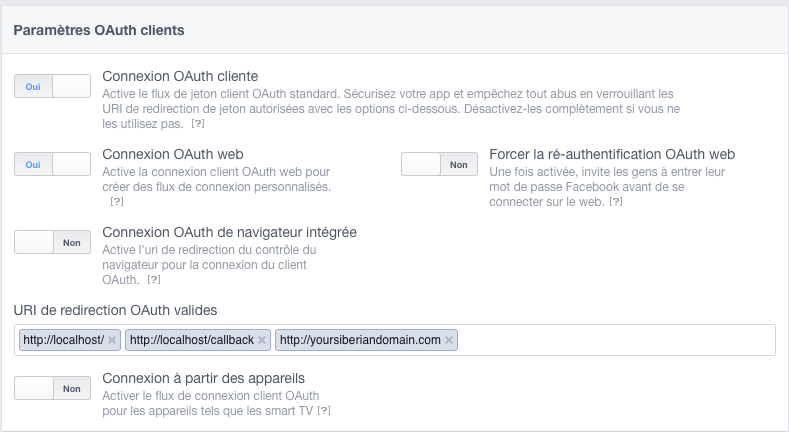The width and height of the screenshot is (789, 432).
Task: Disable the Connexion OAuth web switch
Action: [52, 165]
